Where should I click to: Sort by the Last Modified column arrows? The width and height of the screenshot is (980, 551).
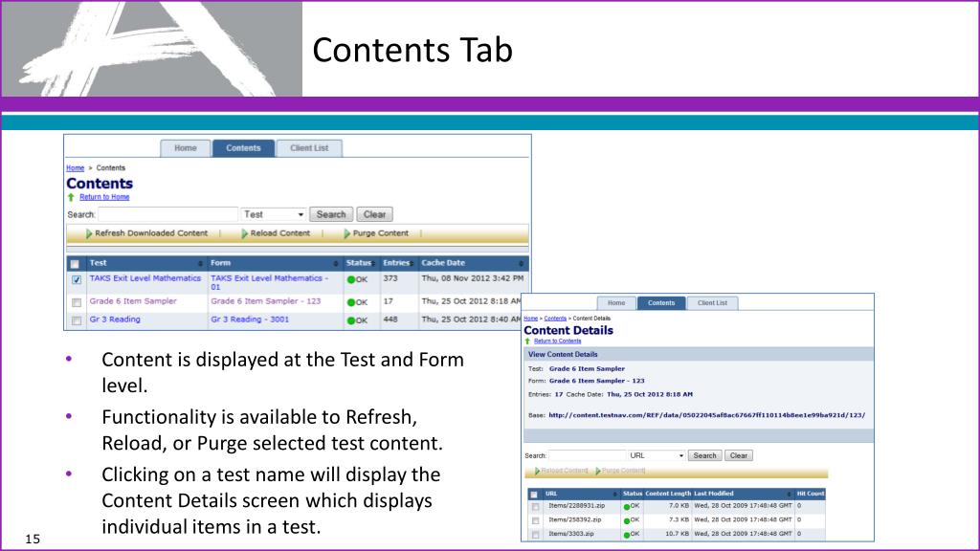(x=789, y=495)
